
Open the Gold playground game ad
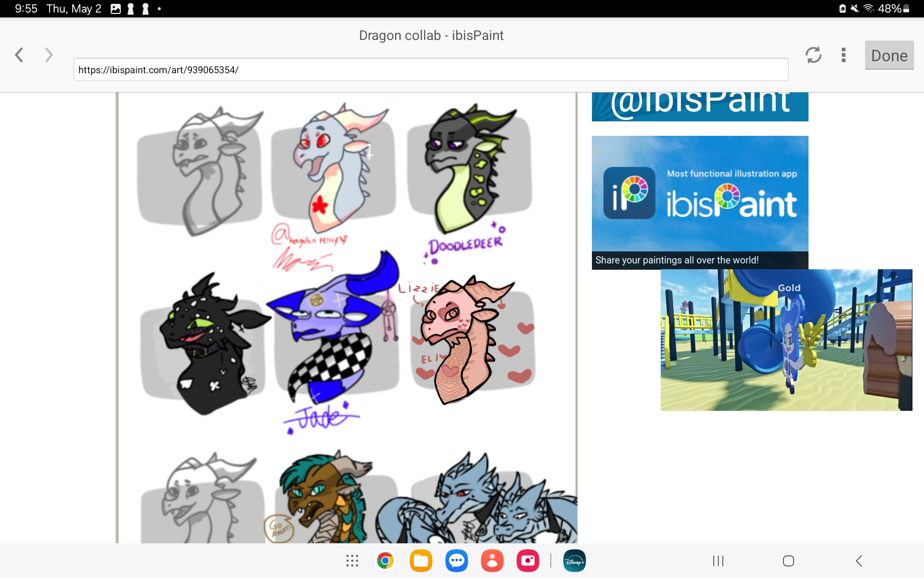coord(786,340)
